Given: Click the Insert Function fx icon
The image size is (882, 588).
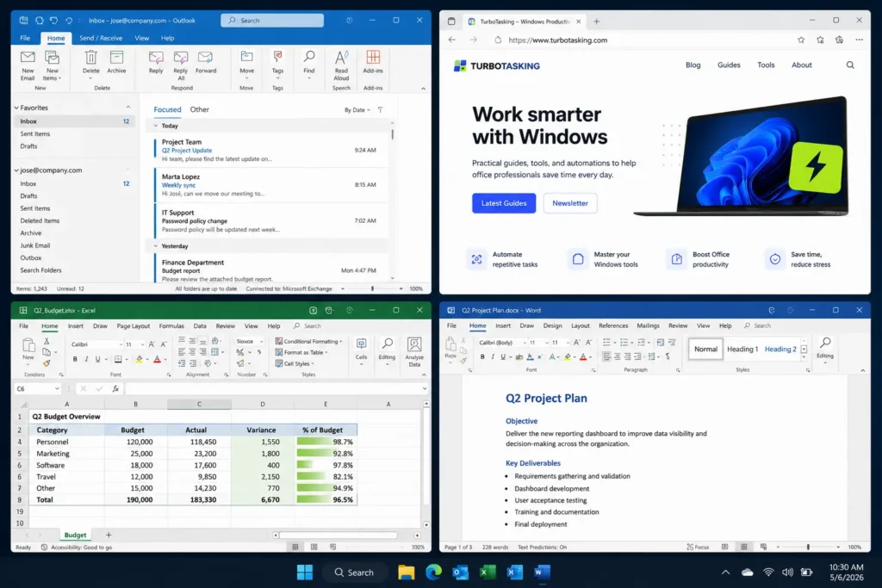Looking at the screenshot, I should [115, 388].
